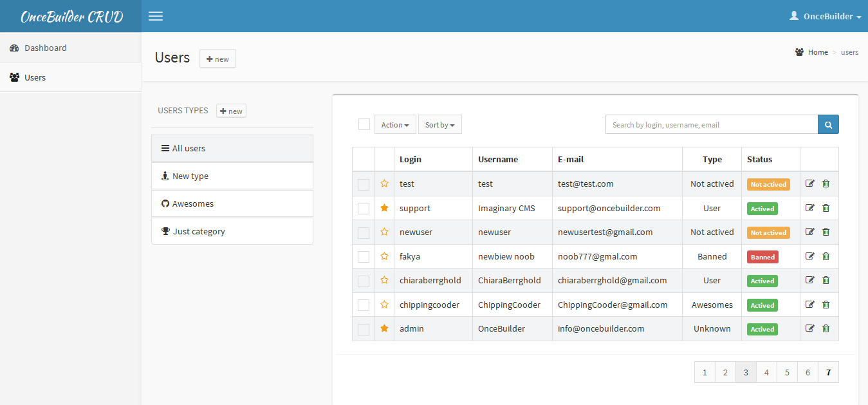Viewport: 868px width, 405px height.
Task: Unstar the support user row
Action: (x=385, y=208)
